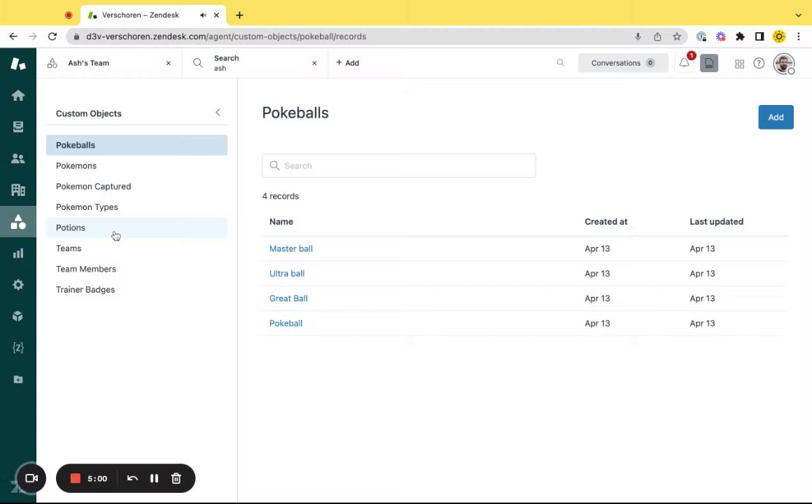Click the Name column header
Viewport: 812px width, 504px height.
coord(281,222)
